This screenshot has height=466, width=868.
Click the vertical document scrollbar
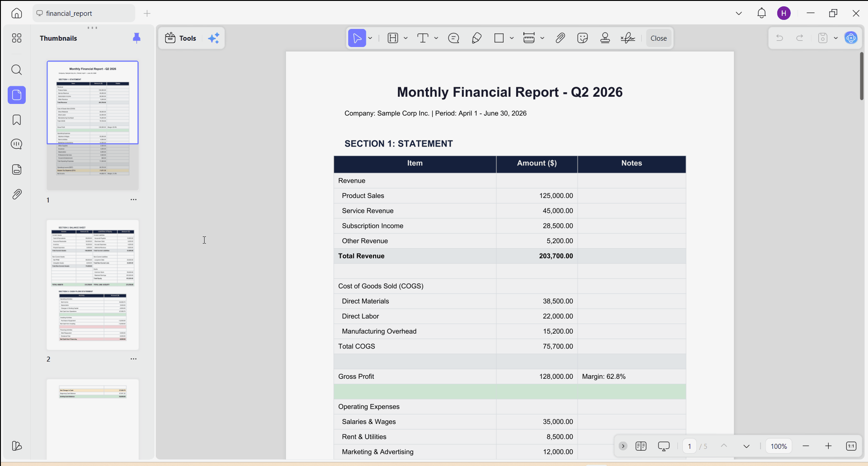coord(862,76)
